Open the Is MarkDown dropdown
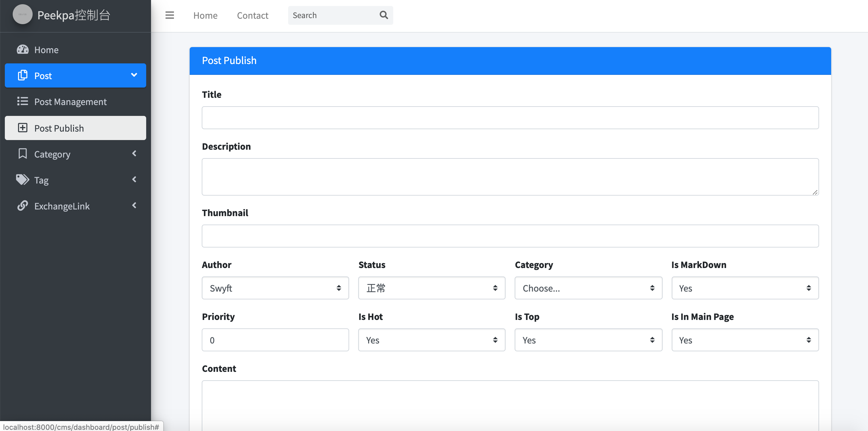The image size is (868, 431). [745, 288]
